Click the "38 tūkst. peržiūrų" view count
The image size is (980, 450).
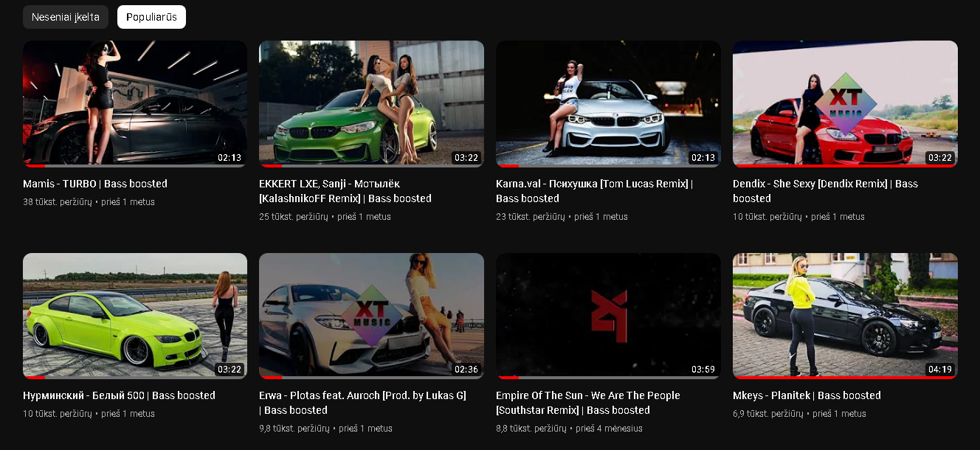(58, 202)
